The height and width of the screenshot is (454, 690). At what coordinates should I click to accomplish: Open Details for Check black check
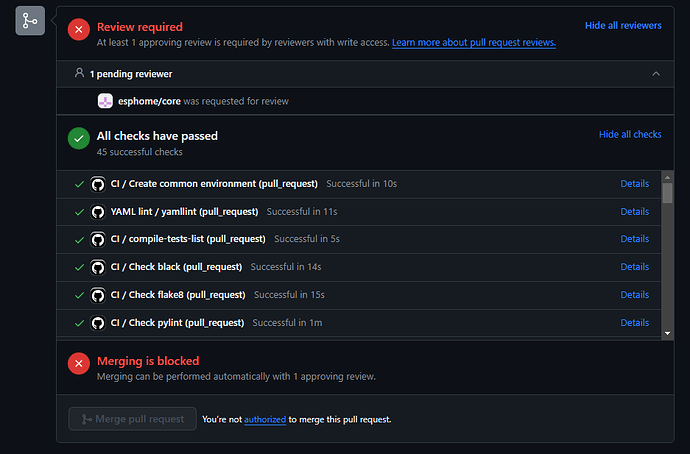(635, 267)
